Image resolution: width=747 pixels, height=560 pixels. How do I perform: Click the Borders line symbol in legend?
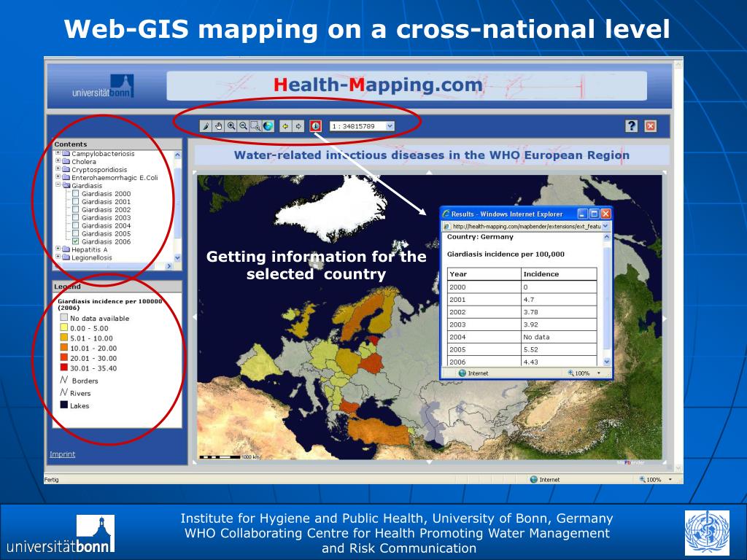coord(64,380)
